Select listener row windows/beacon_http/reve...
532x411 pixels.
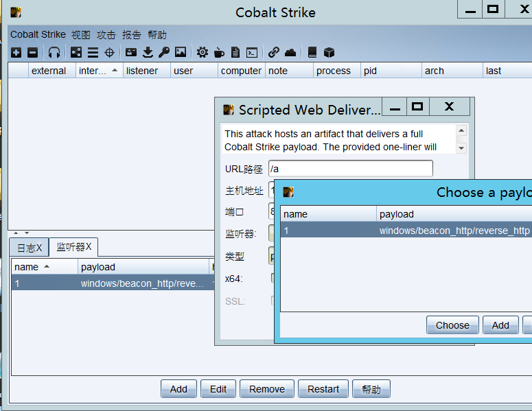113,283
